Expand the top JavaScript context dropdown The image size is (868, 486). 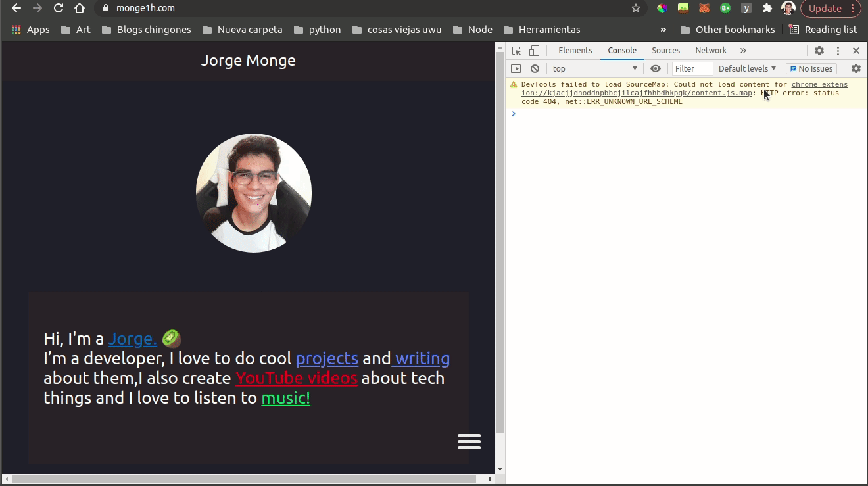coord(595,68)
